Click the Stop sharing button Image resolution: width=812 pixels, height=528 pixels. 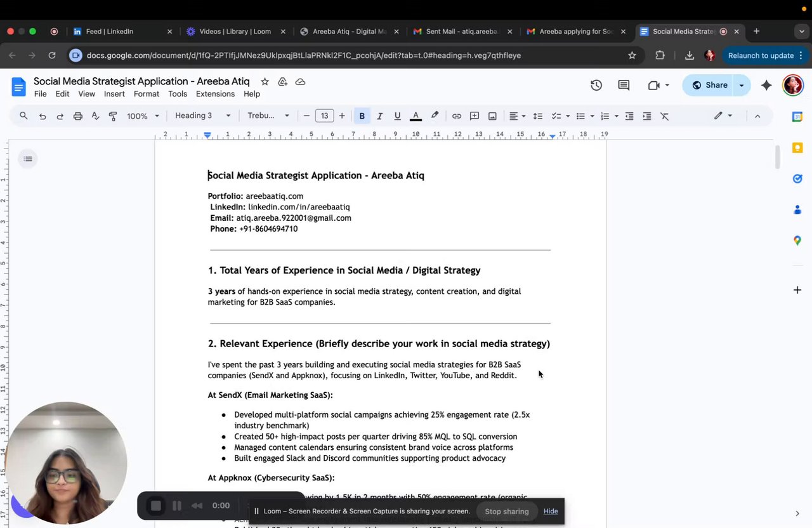pos(507,511)
